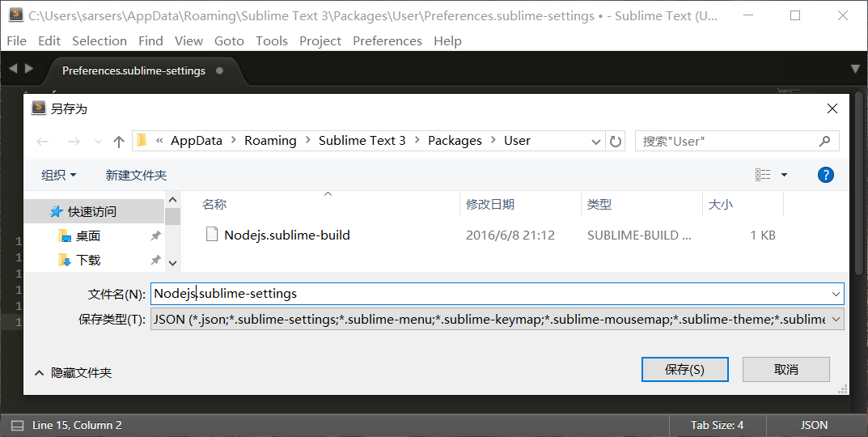
Task: Click the Back arrow in save dialog
Action: pos(43,142)
